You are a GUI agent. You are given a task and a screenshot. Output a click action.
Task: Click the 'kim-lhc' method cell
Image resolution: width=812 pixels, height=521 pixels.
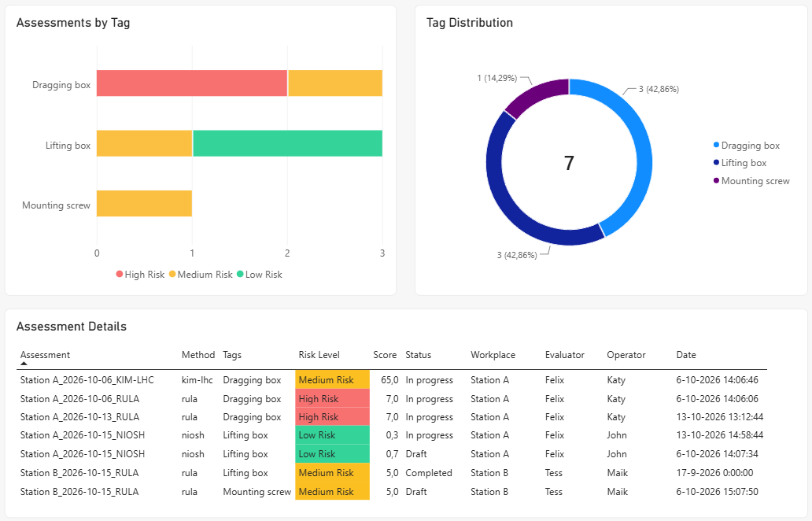197,380
